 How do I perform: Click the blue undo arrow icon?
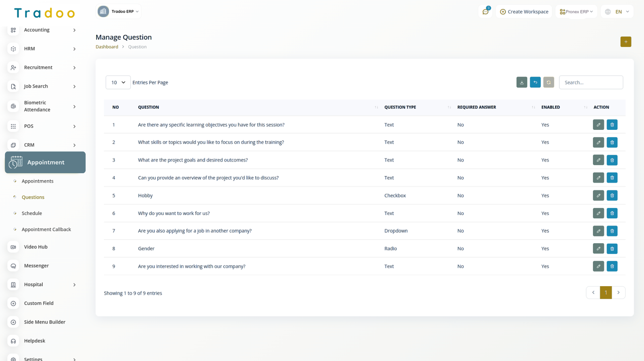point(535,82)
